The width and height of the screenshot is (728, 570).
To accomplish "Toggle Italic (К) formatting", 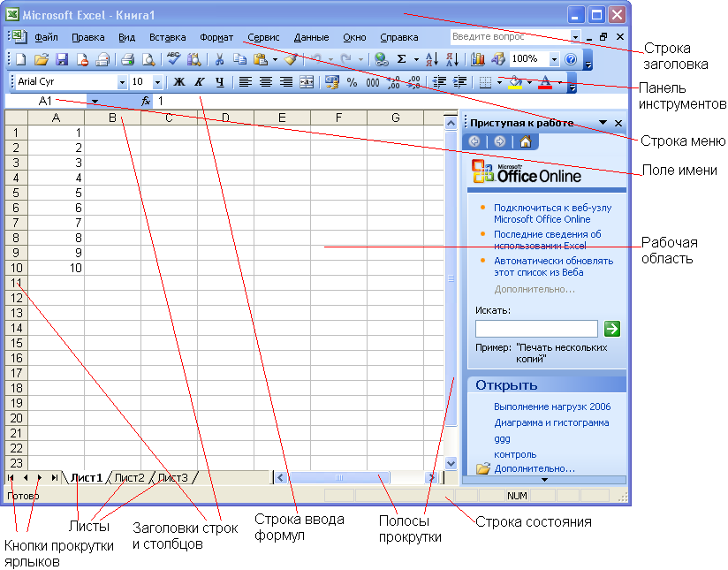I will [199, 82].
